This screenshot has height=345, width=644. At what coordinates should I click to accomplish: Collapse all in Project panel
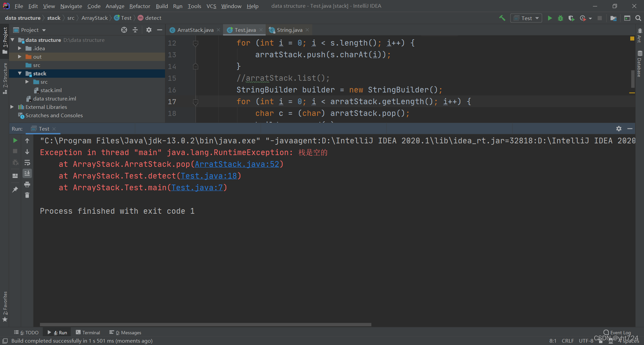pos(135,30)
